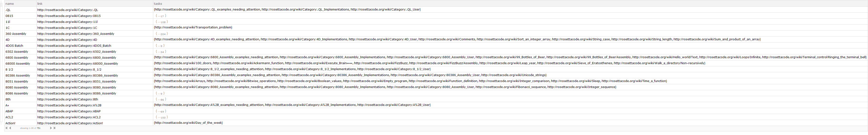Go to the next page of results

tap(50, 128)
